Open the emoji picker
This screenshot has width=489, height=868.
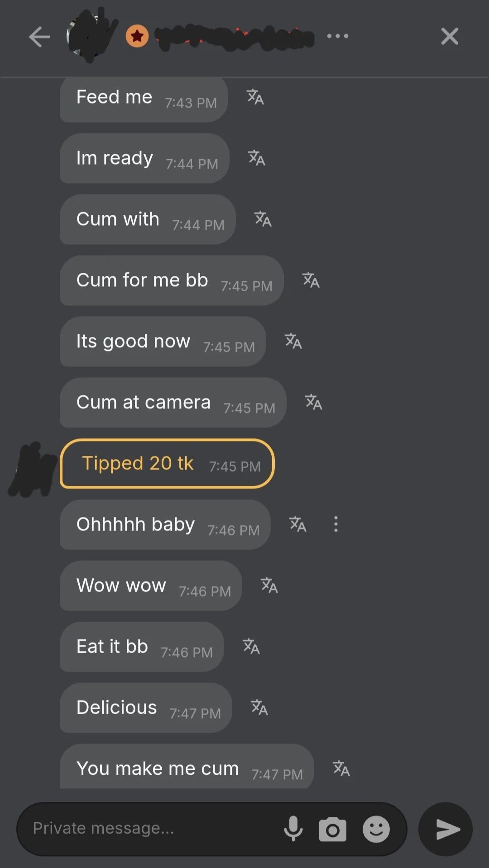click(376, 829)
